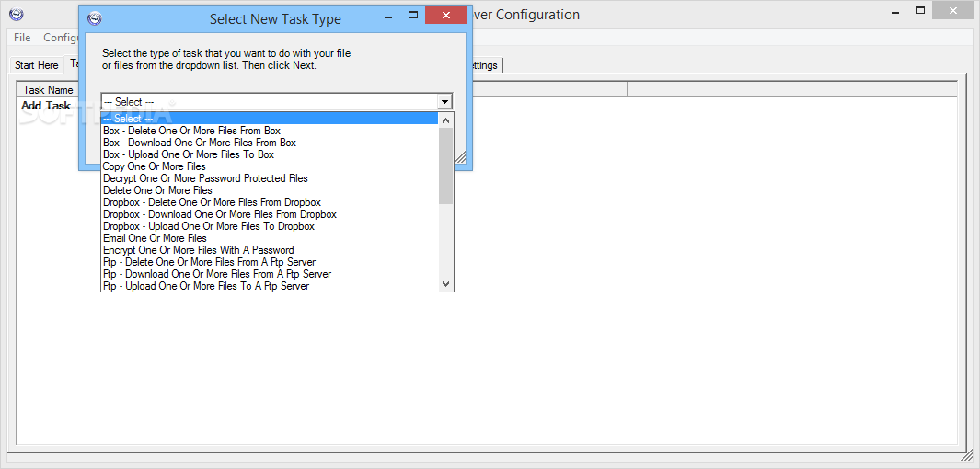The image size is (980, 469).
Task: Collapse the task type combo box arrow
Action: pyautogui.click(x=444, y=102)
